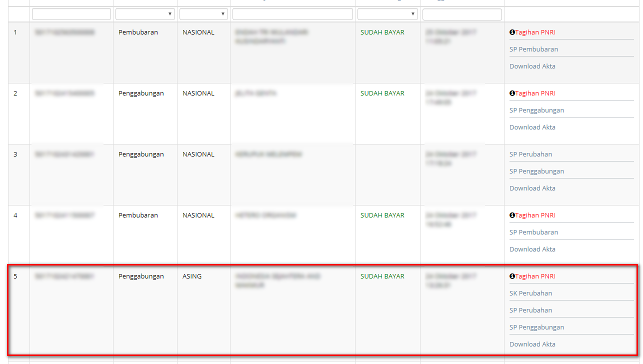Viewport: 643px width, 364px height.
Task: Open SP Perubahan link in row 3
Action: coord(530,154)
